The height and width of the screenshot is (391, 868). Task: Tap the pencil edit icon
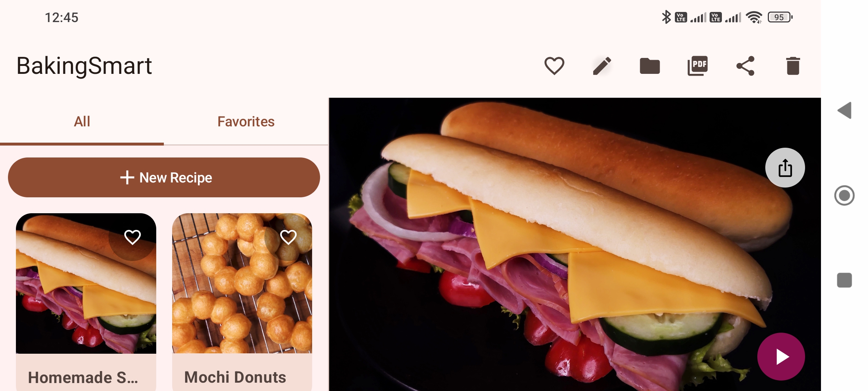point(602,66)
